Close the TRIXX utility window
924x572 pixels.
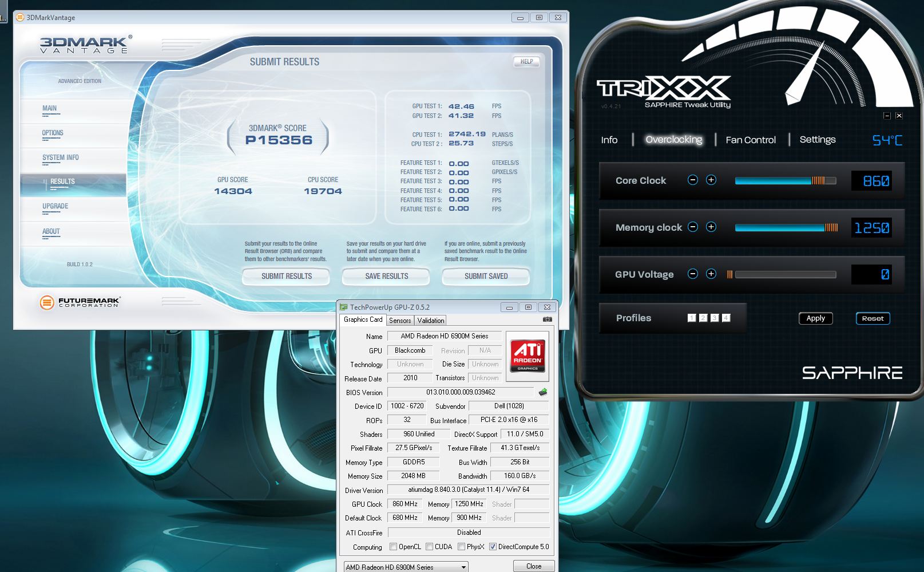click(x=899, y=116)
